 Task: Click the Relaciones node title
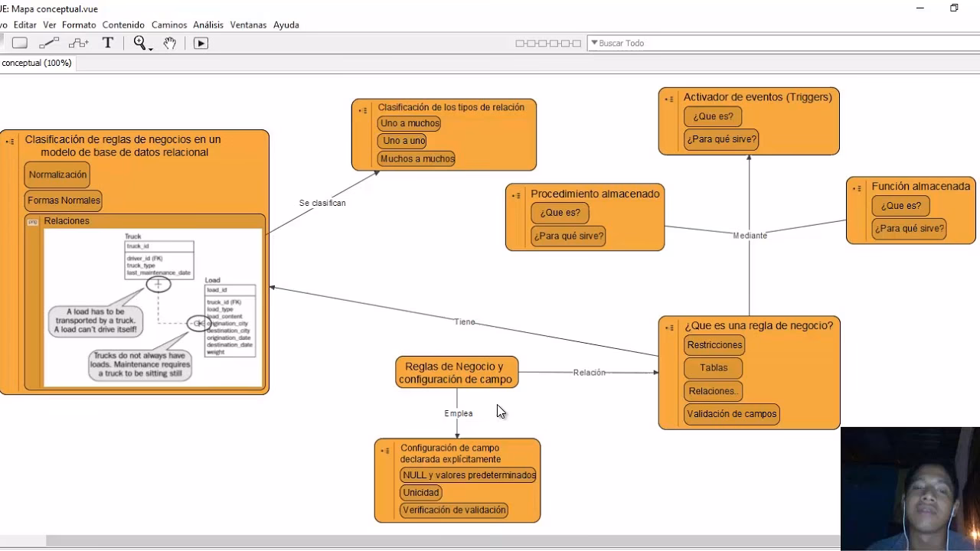pos(67,221)
